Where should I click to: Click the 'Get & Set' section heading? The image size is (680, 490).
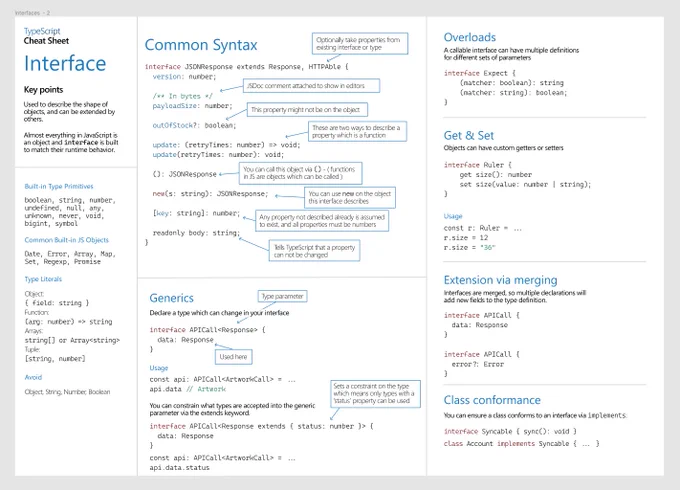[469, 136]
